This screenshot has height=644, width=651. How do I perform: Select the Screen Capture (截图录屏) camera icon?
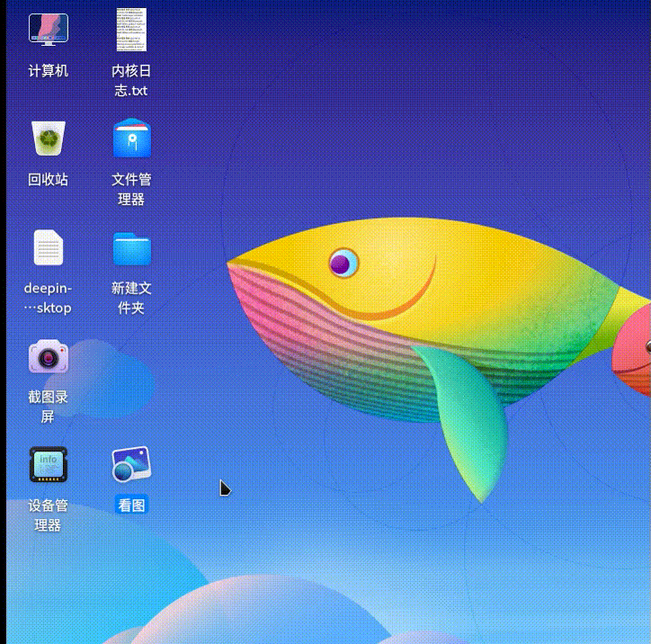[x=49, y=356]
